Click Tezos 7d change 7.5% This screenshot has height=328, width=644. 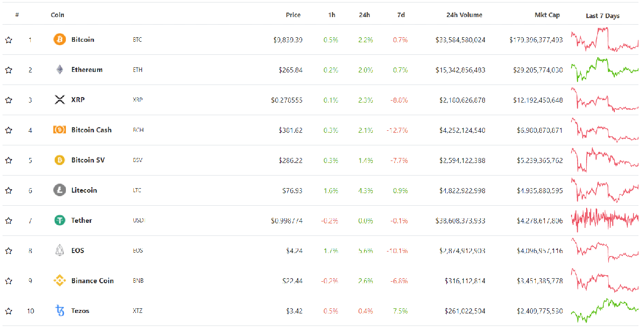pyautogui.click(x=400, y=311)
